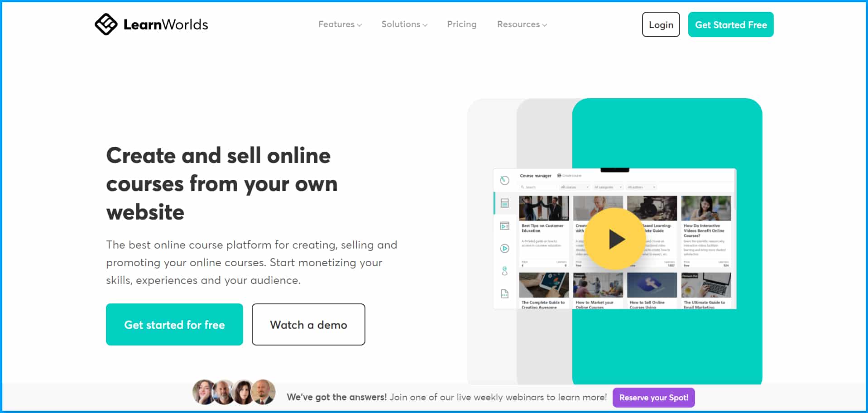The width and height of the screenshot is (868, 413).
Task: Click the Login button
Action: point(661,24)
